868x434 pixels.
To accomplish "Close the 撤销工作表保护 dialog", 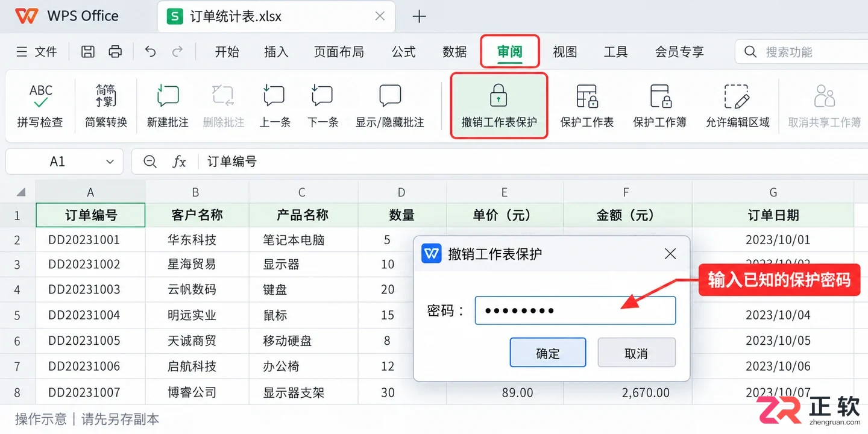I will pyautogui.click(x=670, y=254).
